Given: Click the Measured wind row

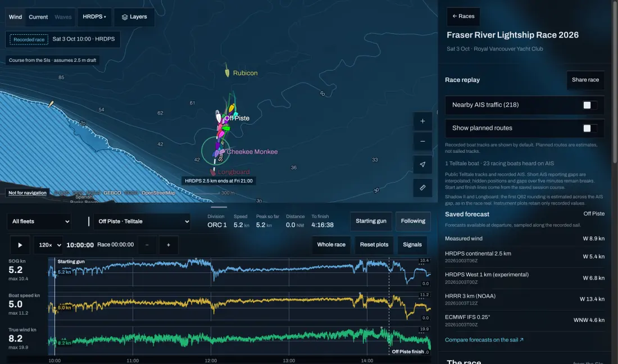Looking at the screenshot, I should (525, 239).
